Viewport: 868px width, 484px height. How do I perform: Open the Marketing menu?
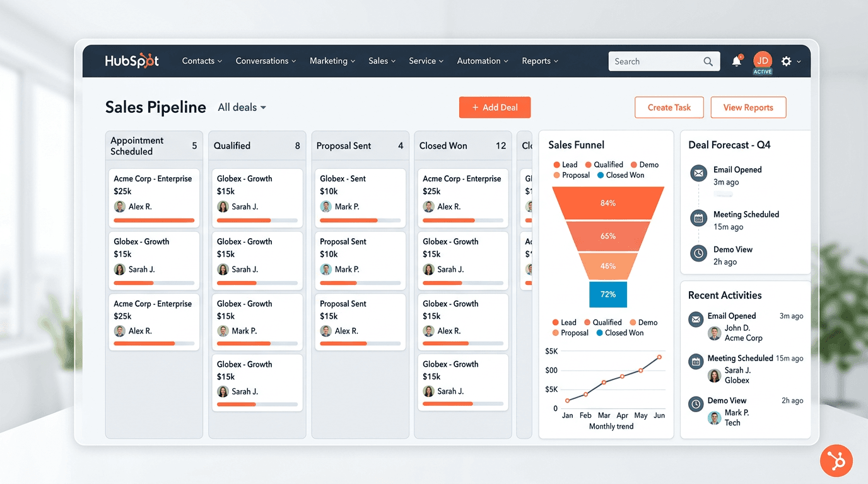point(332,61)
